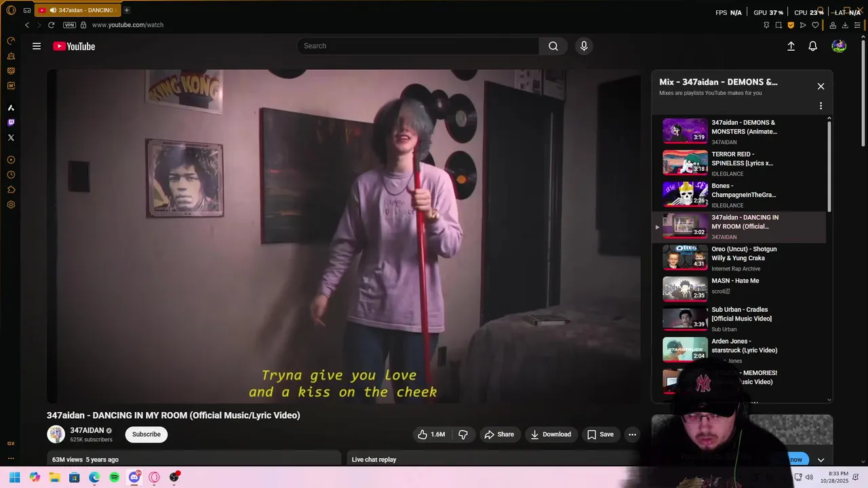Play Arden Jones - starstruck lyric video
Viewport: 868px width, 488px height.
[740, 350]
